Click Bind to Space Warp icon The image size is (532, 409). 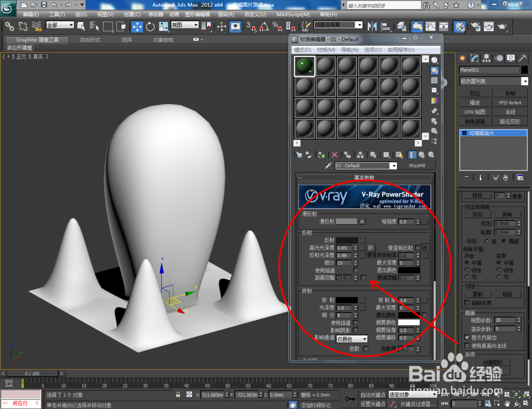36,26
